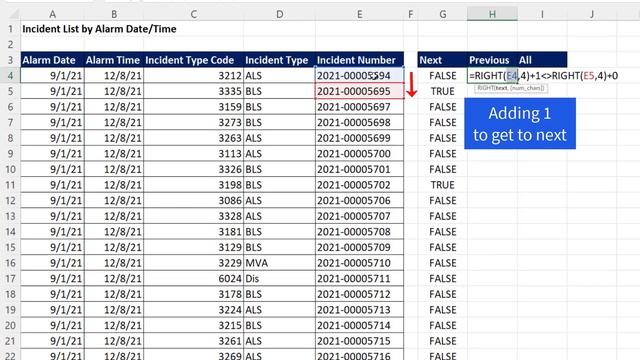Click incident type code 3113
Image resolution: width=640 pixels, height=360 pixels.
[193, 153]
